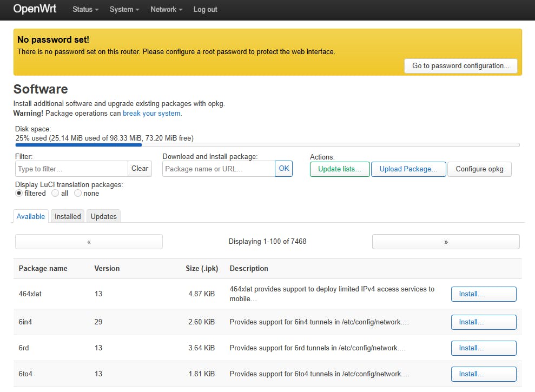The height and width of the screenshot is (392, 535).
Task: Switch to the Installed tab
Action: pyautogui.click(x=68, y=216)
